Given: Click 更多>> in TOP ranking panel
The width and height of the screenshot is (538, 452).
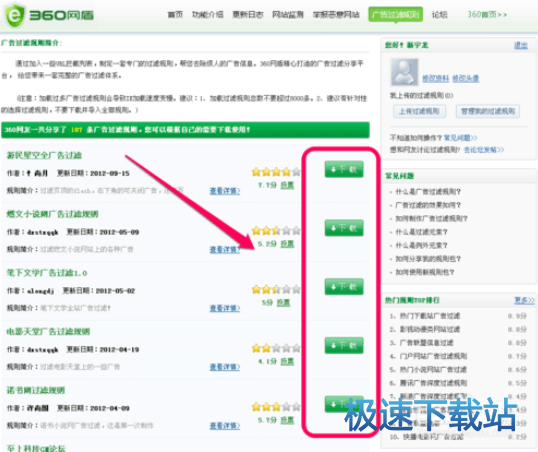Looking at the screenshot, I should click(524, 300).
